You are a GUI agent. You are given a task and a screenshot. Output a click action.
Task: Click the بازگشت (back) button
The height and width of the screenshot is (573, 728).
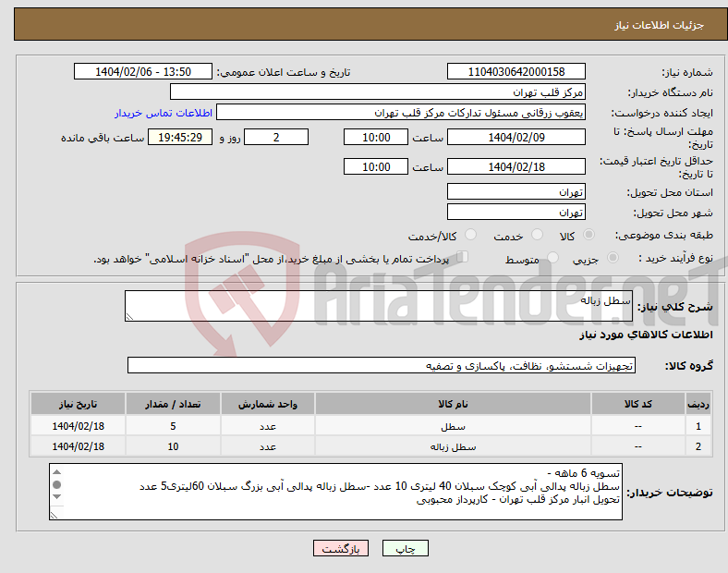[x=340, y=548]
